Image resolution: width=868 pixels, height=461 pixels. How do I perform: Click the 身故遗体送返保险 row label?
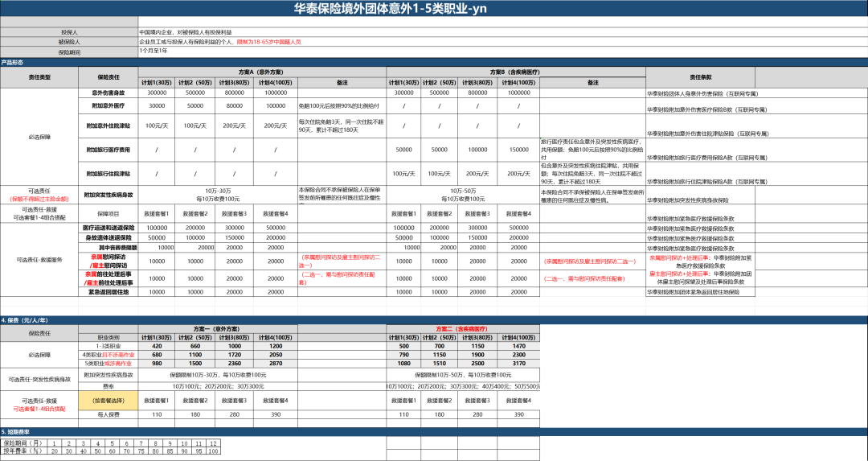point(108,237)
